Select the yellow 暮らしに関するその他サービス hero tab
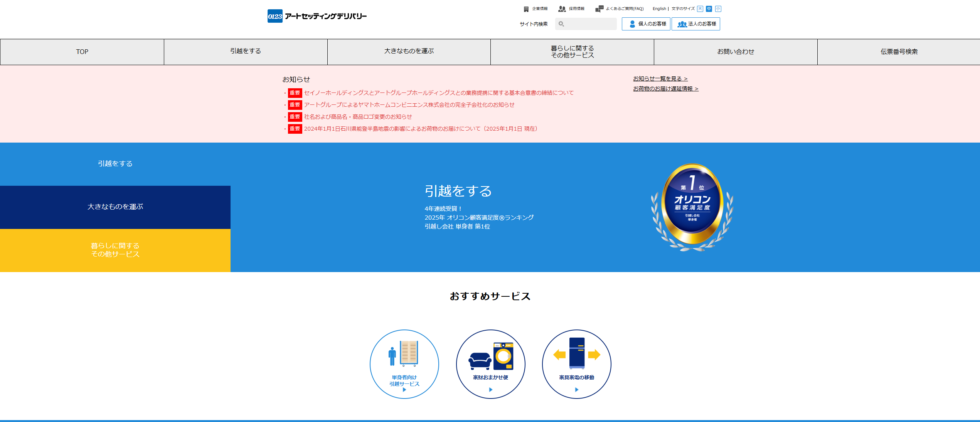Viewport: 980px width, 422px height. 115,251
